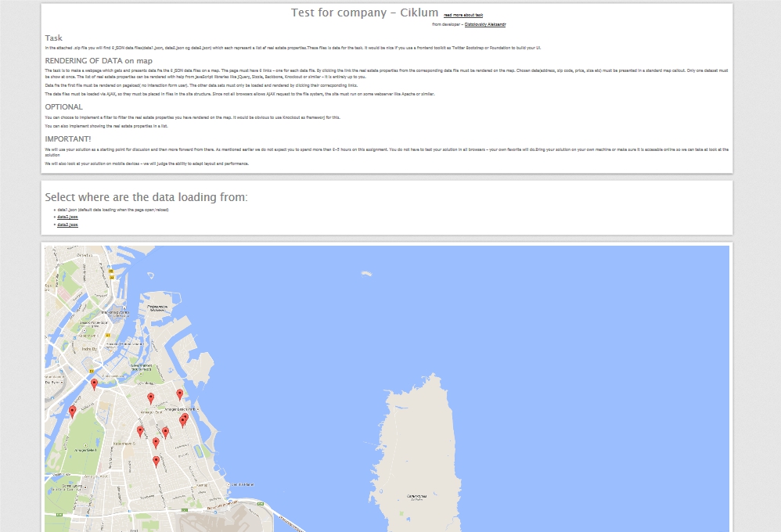Load properties from data2.json
Screen dimensions: 781x532
[x=67, y=217]
